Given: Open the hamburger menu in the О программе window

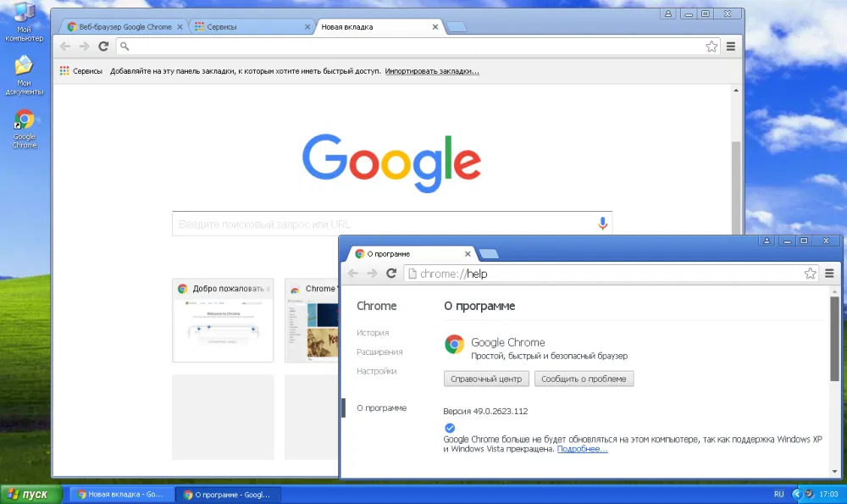Looking at the screenshot, I should tap(830, 274).
